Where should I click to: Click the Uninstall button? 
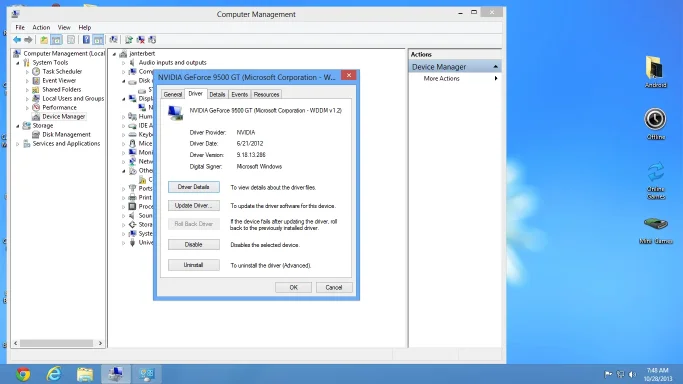coord(194,265)
